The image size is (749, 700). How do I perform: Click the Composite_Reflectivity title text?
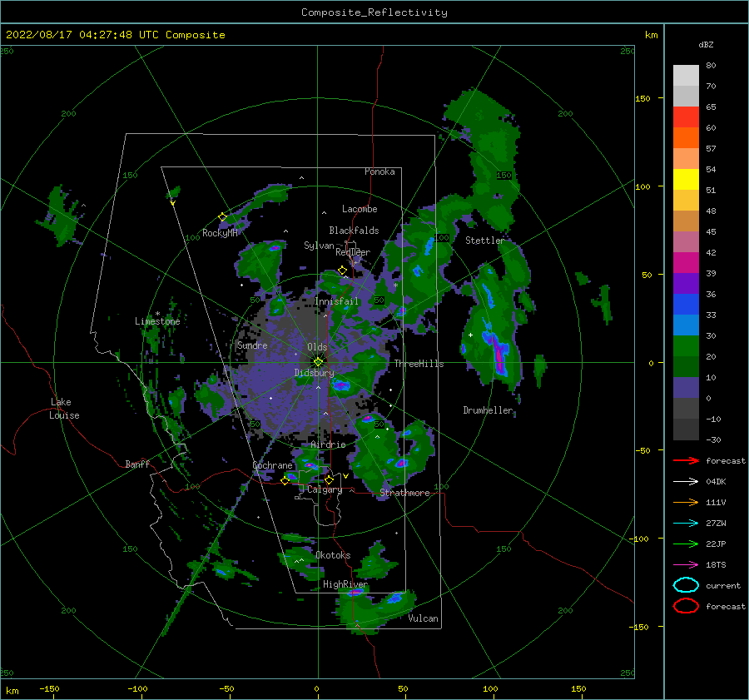tap(374, 12)
